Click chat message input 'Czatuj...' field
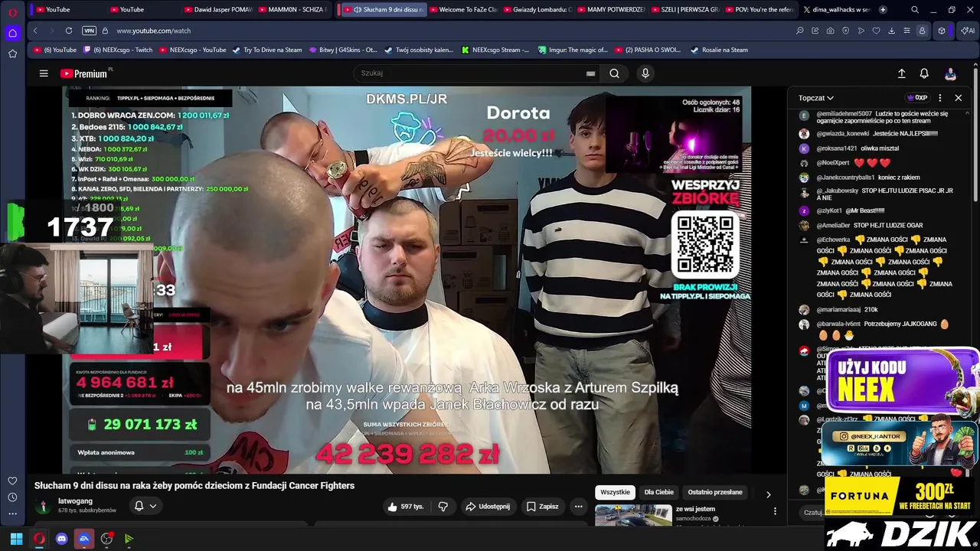980x551 pixels. pos(813,513)
